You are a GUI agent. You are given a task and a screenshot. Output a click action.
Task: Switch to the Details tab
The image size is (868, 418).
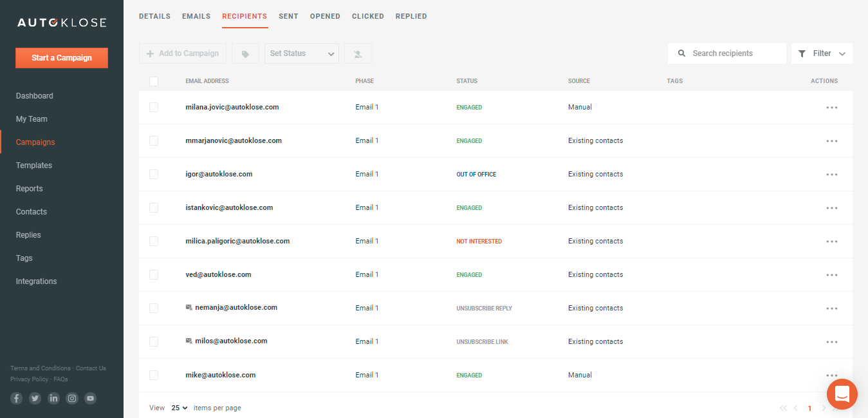pyautogui.click(x=154, y=16)
